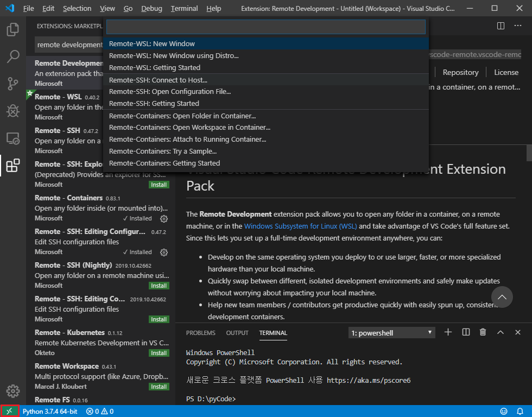Choose Remote-WSL: New Window using Distro
This screenshot has height=417, width=532.
click(266, 55)
